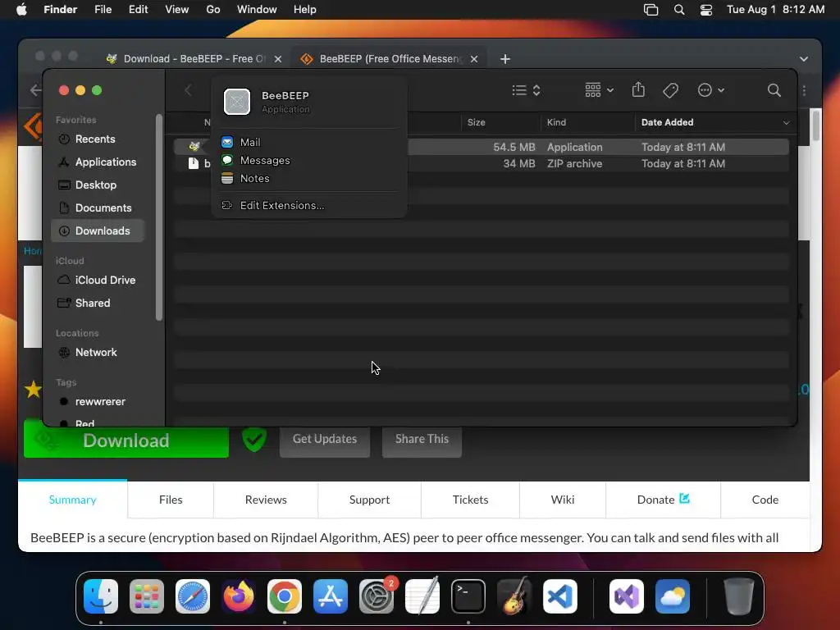Click Get Updates button
The width and height of the screenshot is (840, 630).
(325, 440)
